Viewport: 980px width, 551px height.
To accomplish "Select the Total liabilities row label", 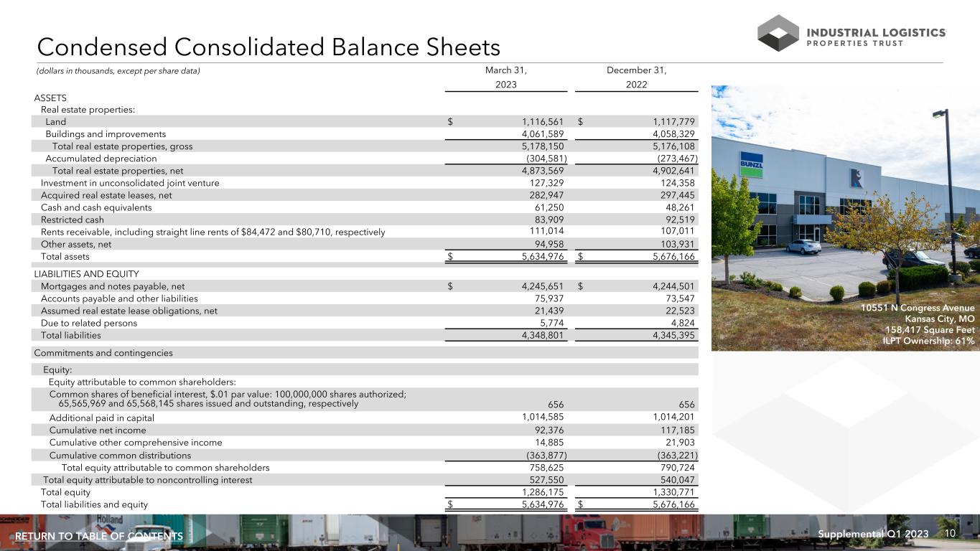I will [x=71, y=335].
